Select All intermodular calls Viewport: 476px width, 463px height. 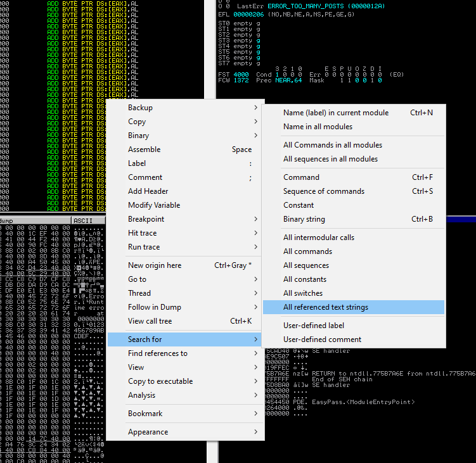354,238
